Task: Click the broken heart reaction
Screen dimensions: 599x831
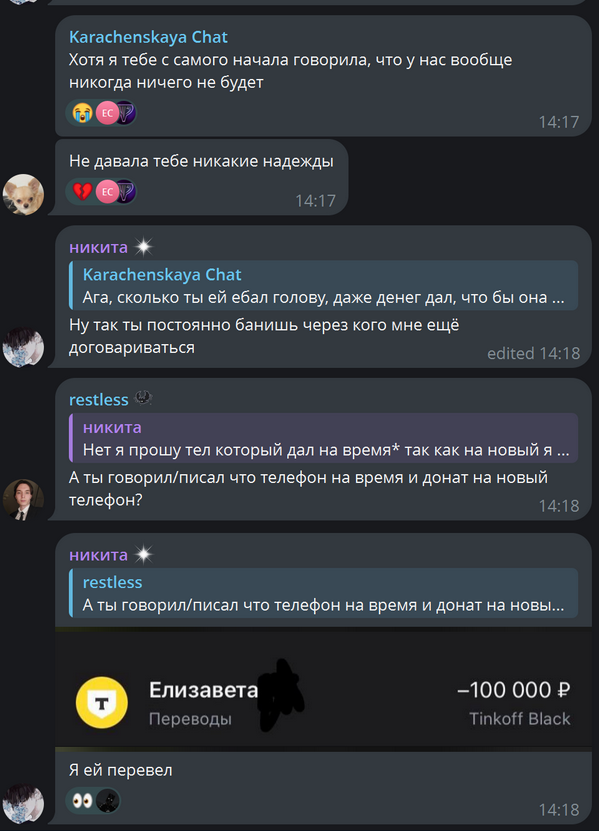Action: (83, 191)
